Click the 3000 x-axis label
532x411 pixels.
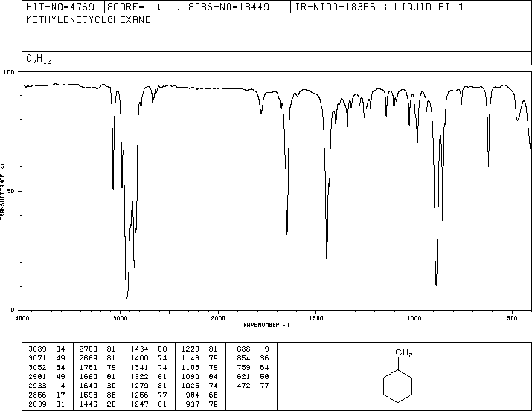[x=121, y=318]
